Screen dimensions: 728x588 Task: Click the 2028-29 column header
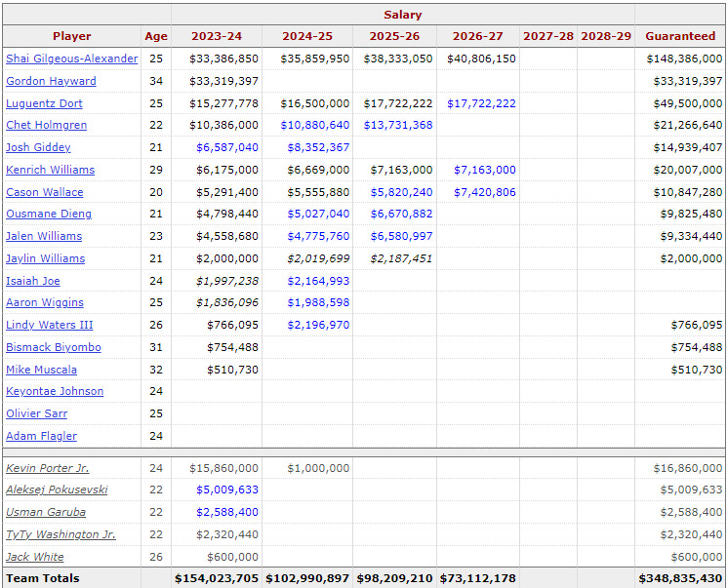click(x=606, y=36)
